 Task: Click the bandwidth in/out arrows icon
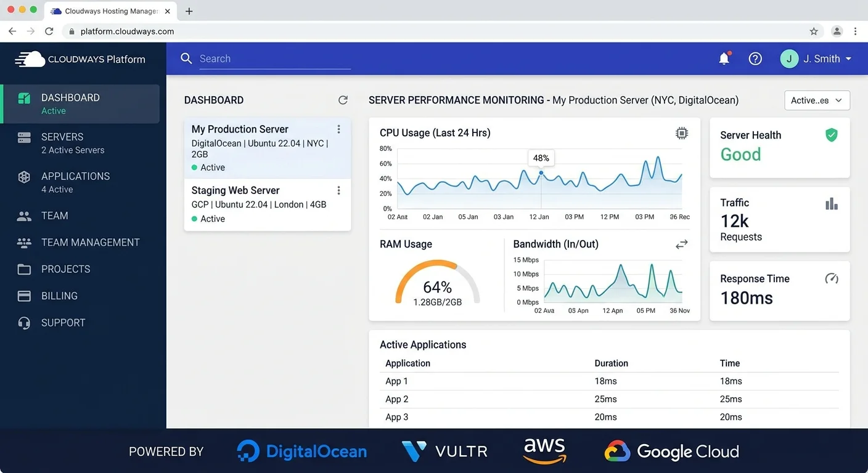[x=681, y=245]
